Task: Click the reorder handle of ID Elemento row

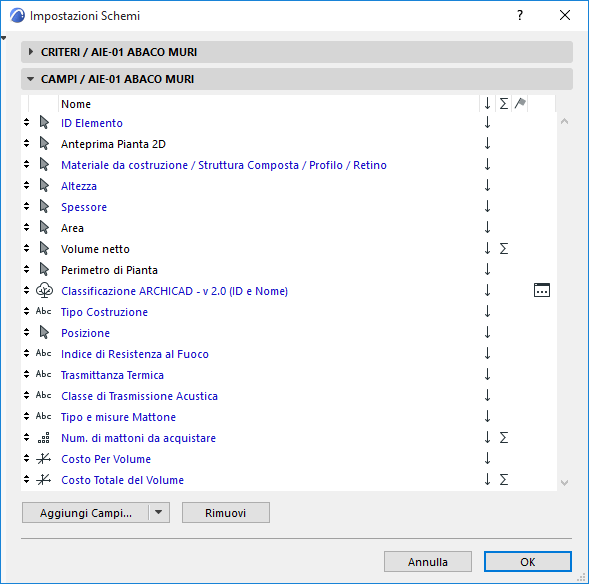Action: pyautogui.click(x=26, y=122)
